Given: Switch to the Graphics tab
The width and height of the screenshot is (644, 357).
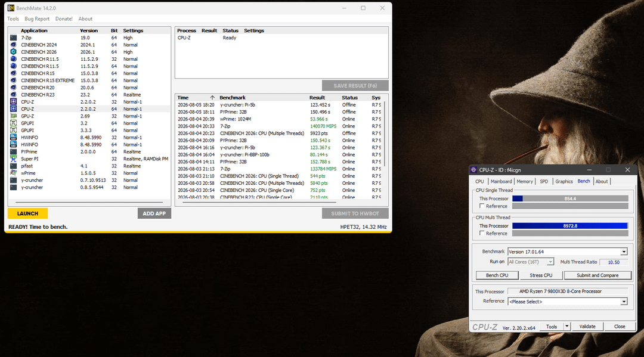Looking at the screenshot, I should point(564,181).
